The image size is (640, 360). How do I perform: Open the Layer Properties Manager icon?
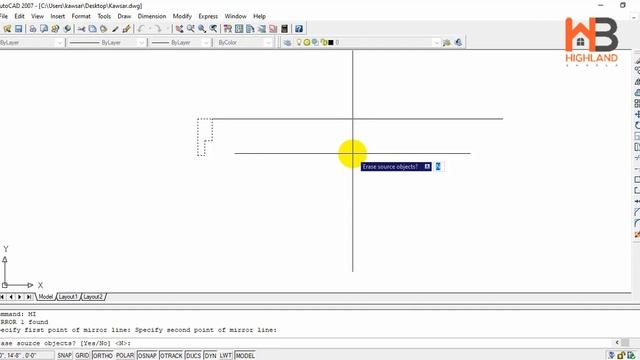(287, 42)
